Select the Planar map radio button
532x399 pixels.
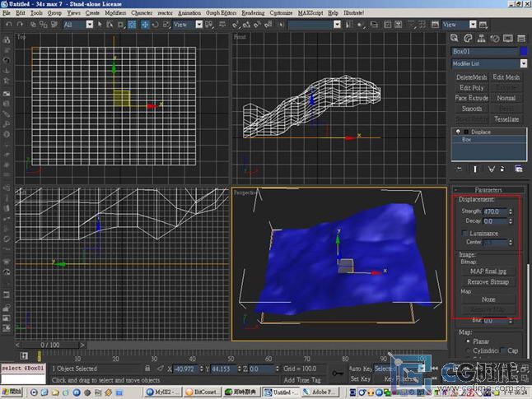pyautogui.click(x=469, y=341)
